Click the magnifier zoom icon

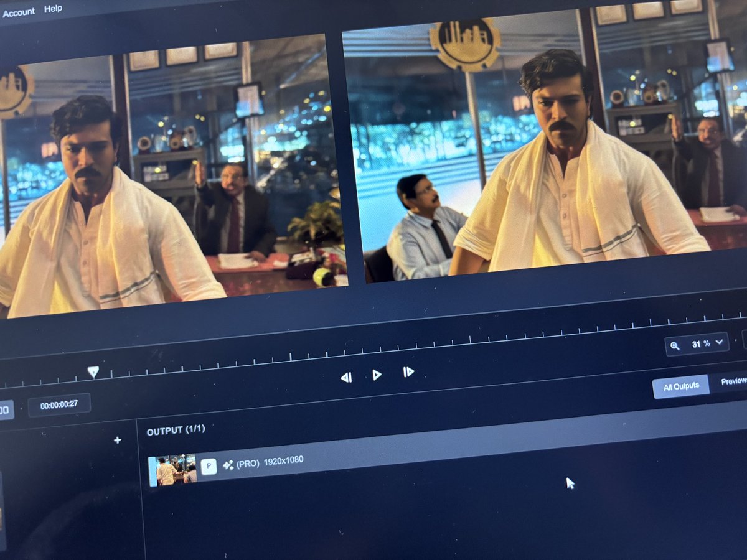pos(675,346)
